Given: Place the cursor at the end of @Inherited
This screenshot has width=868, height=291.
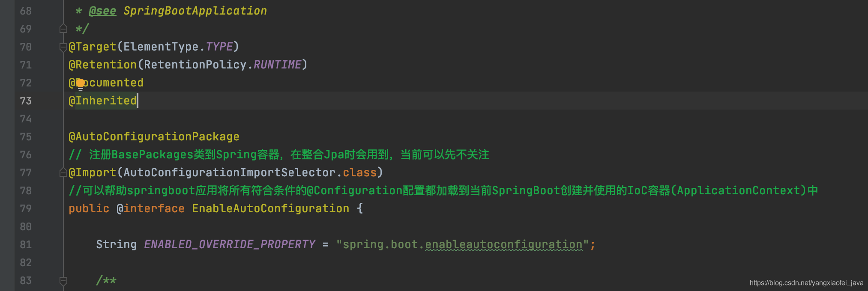Looking at the screenshot, I should [x=137, y=101].
